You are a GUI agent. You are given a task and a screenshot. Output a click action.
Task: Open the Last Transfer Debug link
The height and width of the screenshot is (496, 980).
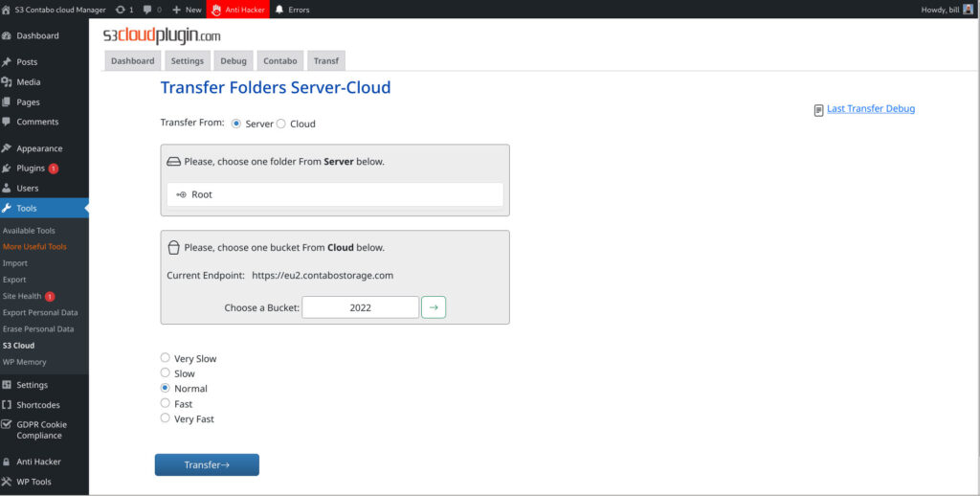[x=871, y=109]
